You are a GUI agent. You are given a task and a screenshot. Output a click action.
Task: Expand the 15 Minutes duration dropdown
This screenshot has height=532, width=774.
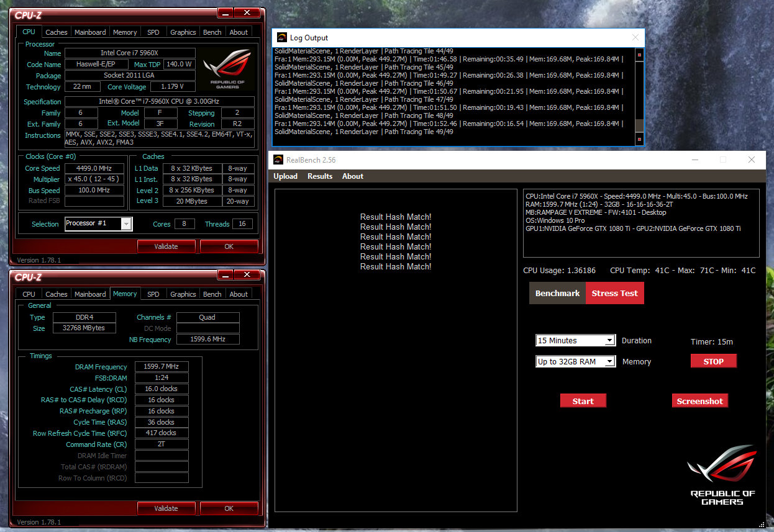tap(609, 340)
